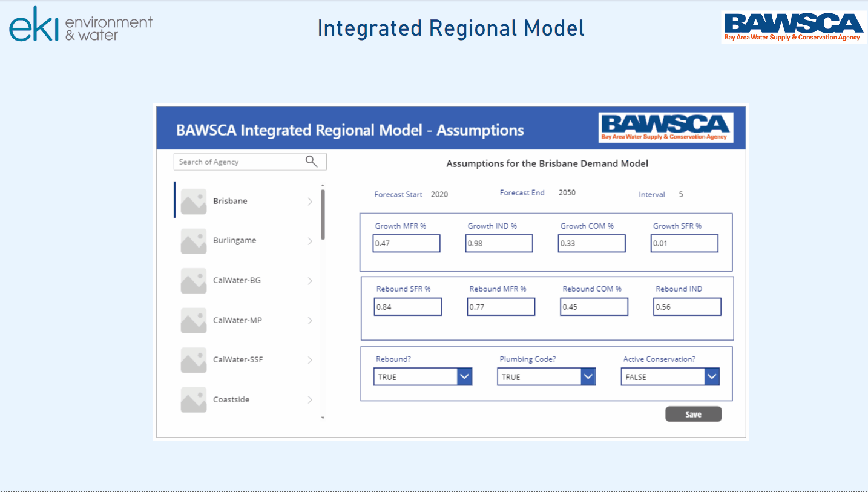Select CalWater-BG in the agency list
Image resolution: width=868 pixels, height=492 pixels.
tap(247, 281)
